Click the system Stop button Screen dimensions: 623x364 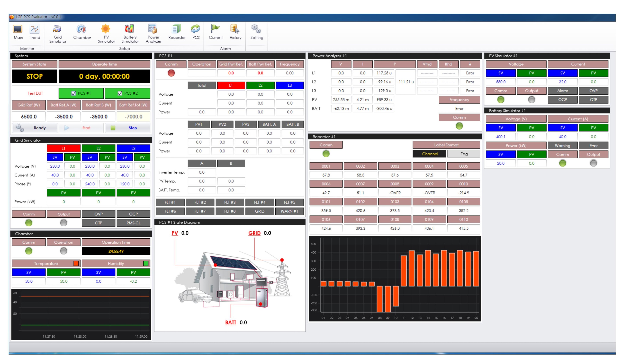128,128
